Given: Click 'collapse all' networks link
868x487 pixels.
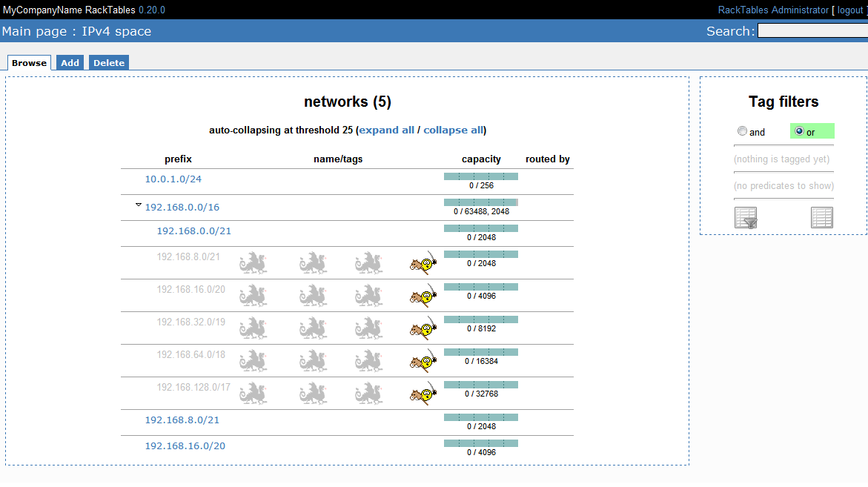Looking at the screenshot, I should click(453, 130).
